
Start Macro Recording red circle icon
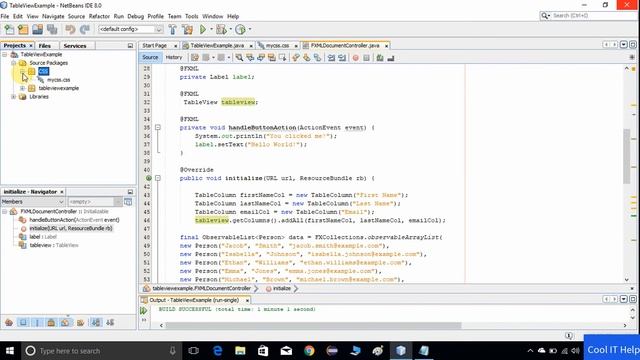[x=356, y=58]
